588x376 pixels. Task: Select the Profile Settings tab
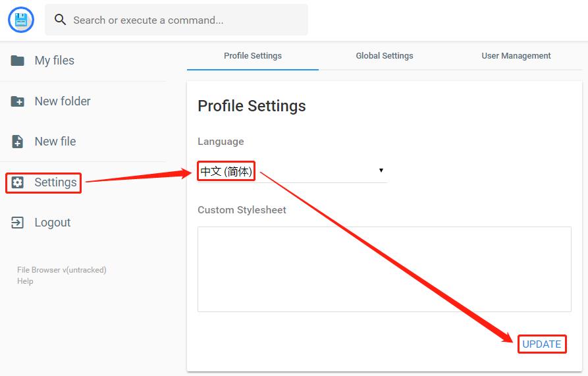pos(253,56)
